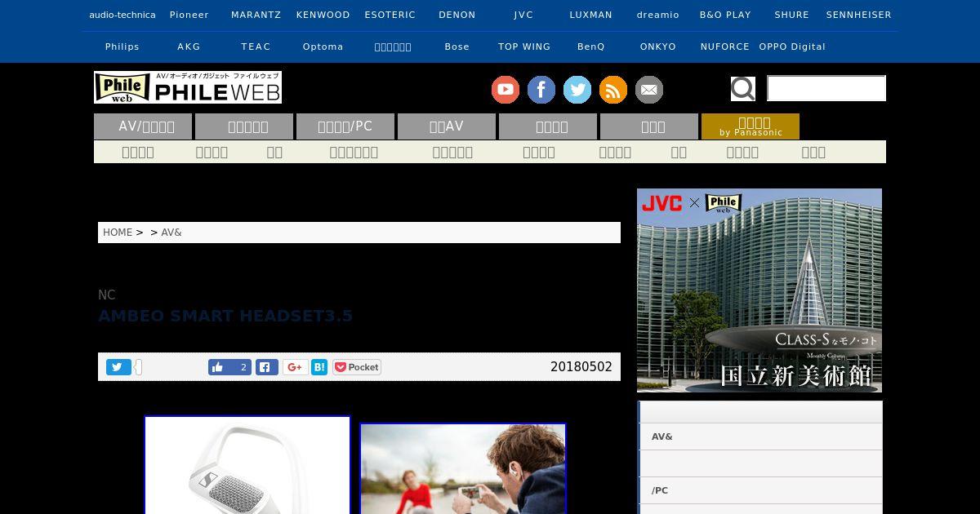Visit ESOTERIC brand link
The image size is (980, 514).
(x=390, y=15)
